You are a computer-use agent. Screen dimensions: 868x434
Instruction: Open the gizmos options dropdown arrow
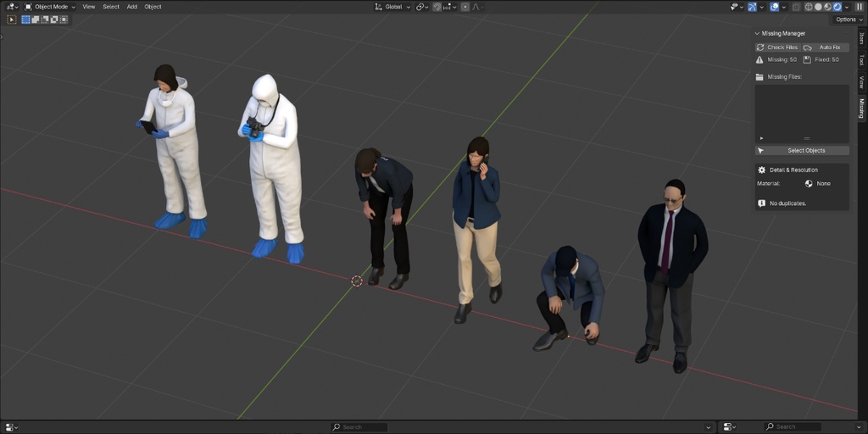click(x=762, y=7)
